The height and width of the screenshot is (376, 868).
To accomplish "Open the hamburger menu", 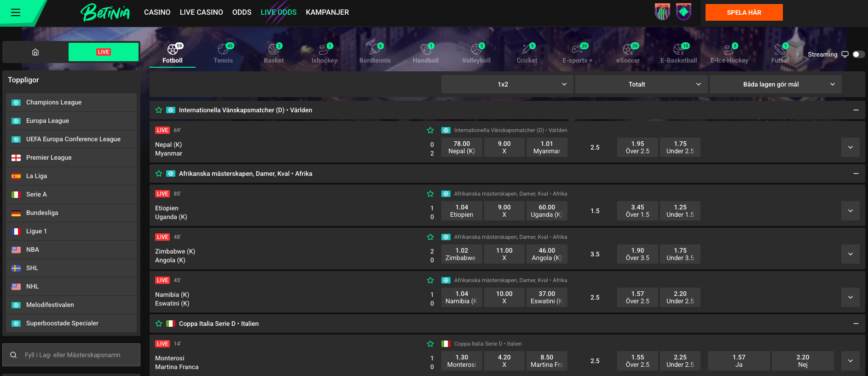I will point(16,12).
